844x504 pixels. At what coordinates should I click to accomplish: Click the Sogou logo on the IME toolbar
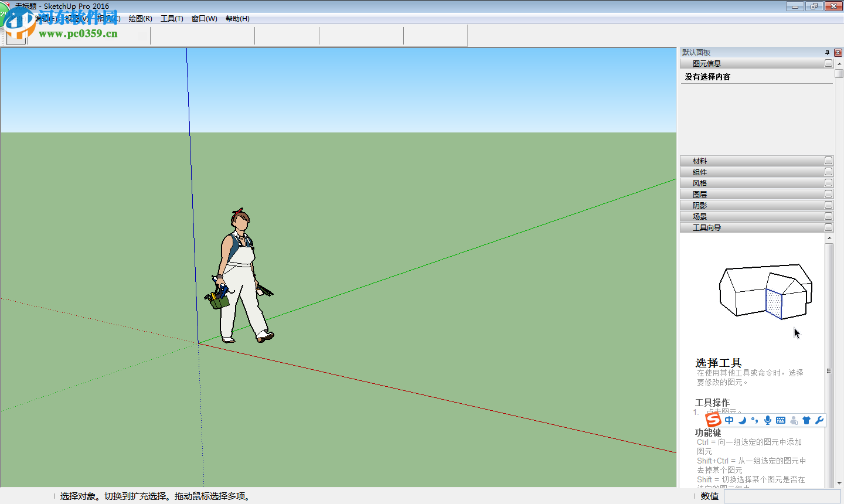tap(713, 420)
